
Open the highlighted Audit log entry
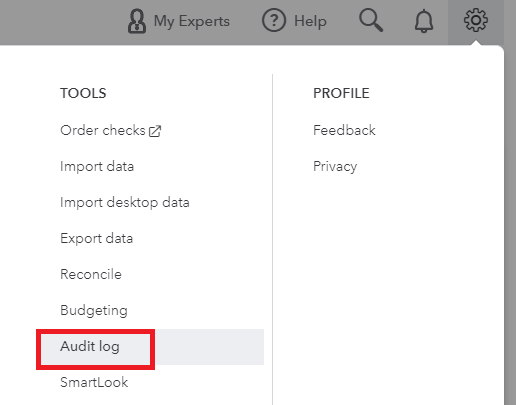point(150,347)
